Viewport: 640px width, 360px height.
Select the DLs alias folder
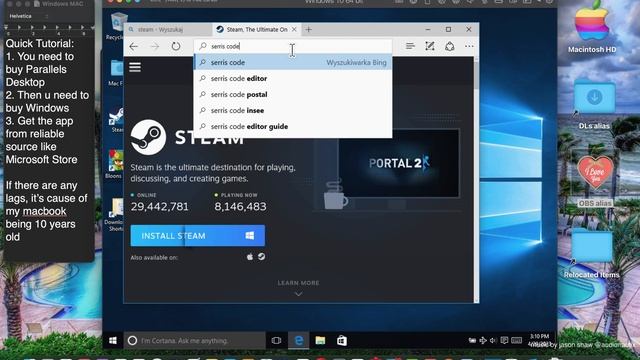pos(594,104)
